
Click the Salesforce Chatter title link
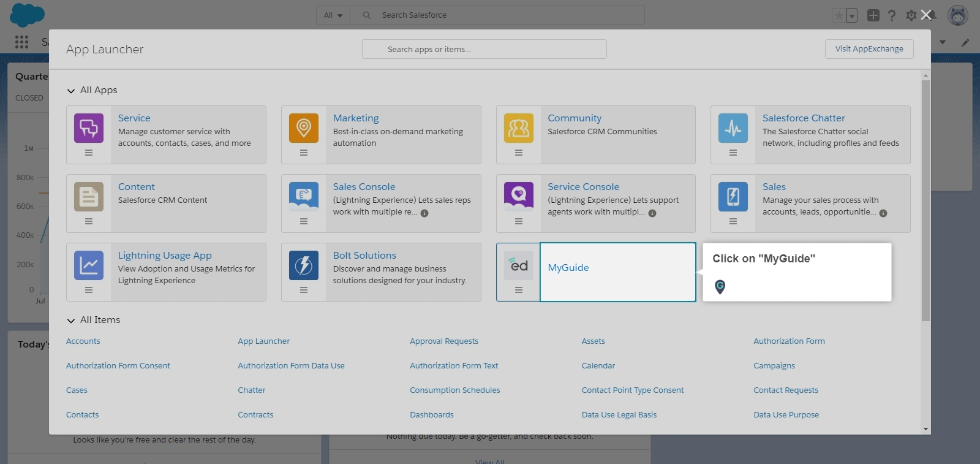804,118
